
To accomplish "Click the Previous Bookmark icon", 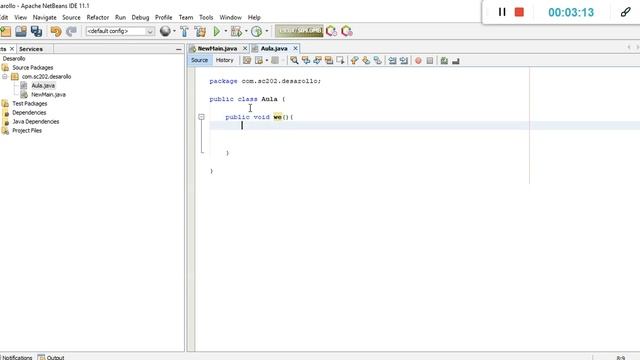I will pyautogui.click(x=354, y=61).
